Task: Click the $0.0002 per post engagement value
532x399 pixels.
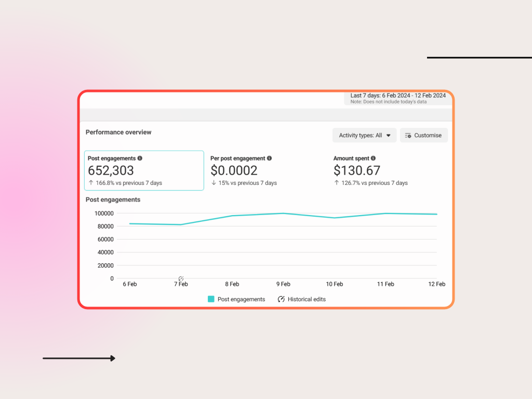Action: [234, 170]
